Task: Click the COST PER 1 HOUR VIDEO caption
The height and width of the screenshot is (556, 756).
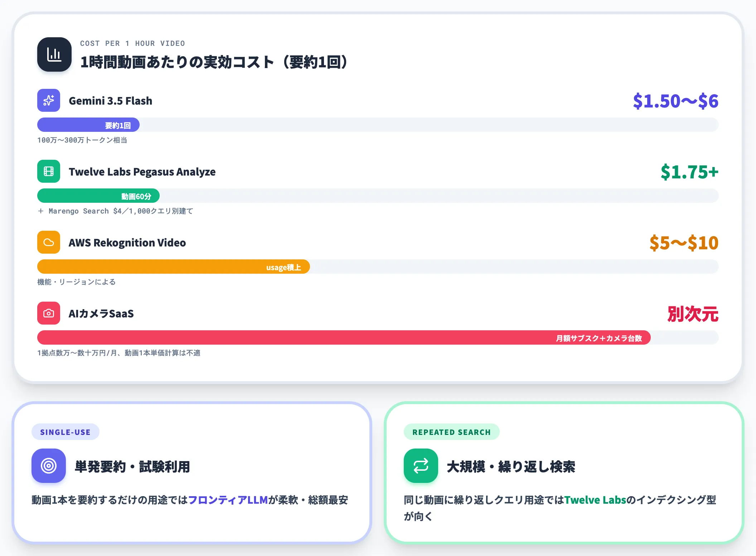Action: (x=132, y=43)
